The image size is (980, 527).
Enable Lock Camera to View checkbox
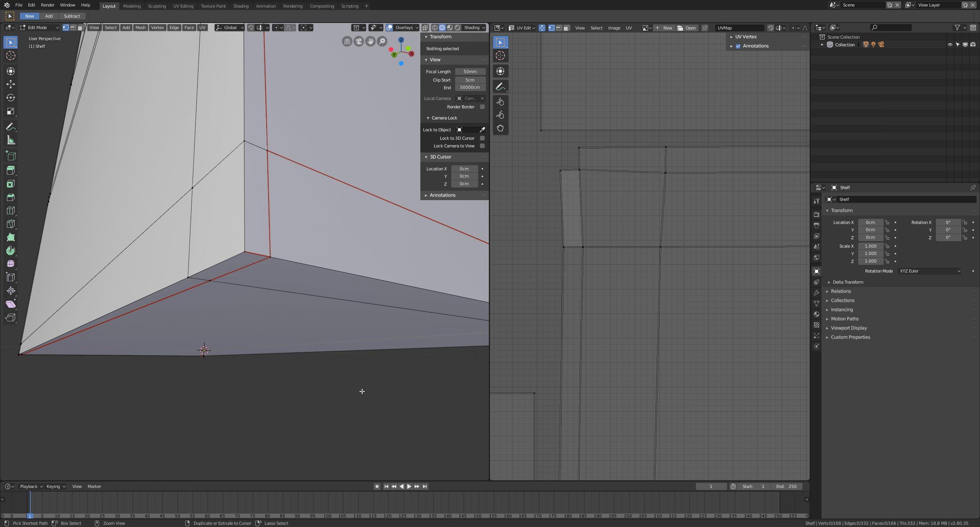point(482,146)
